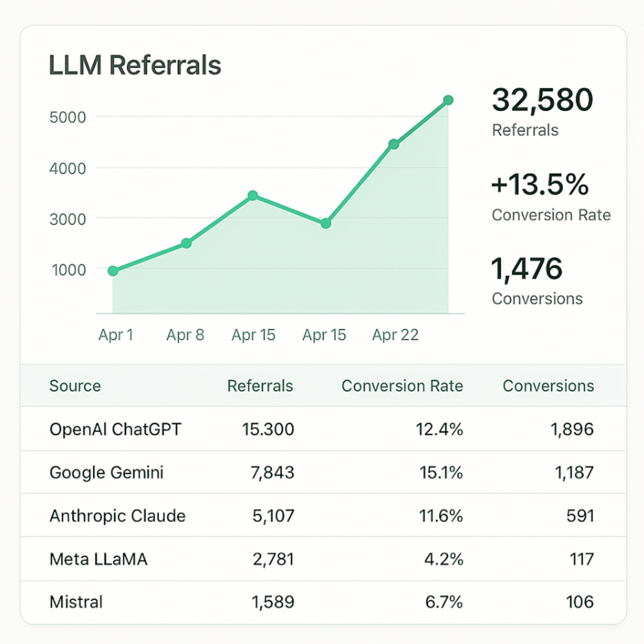
Task: Click the 4000 y-axis label
Action: tap(68, 169)
